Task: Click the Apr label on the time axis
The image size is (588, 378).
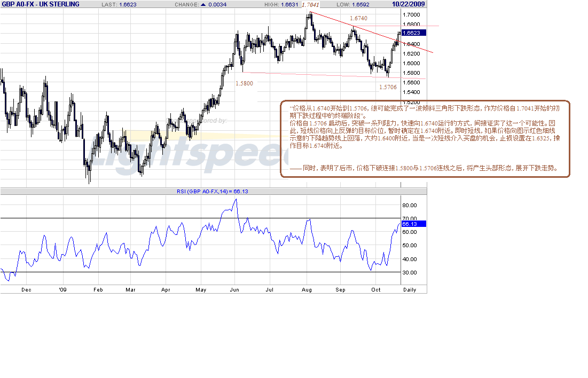Action: click(166, 290)
